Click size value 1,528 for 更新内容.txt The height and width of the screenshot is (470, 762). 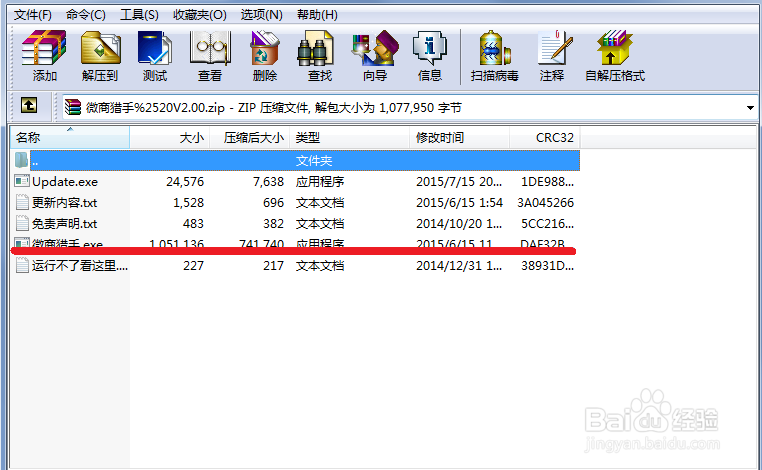click(x=188, y=203)
